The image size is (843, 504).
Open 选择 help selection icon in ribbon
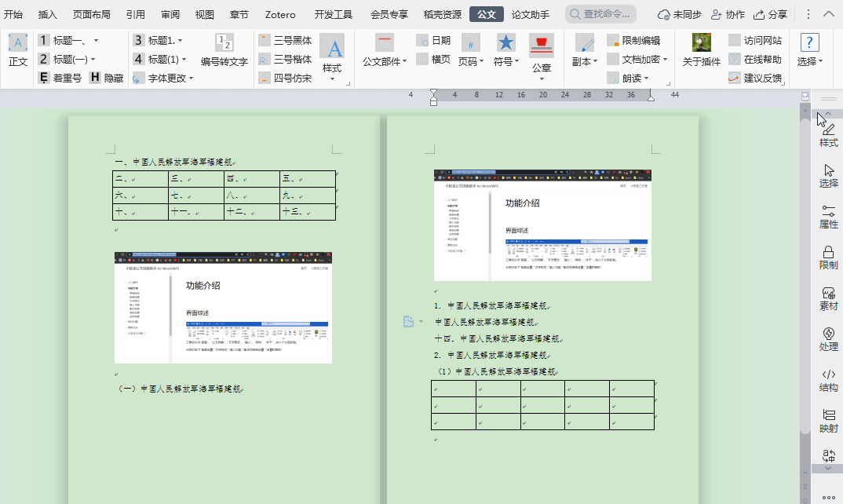tap(810, 50)
